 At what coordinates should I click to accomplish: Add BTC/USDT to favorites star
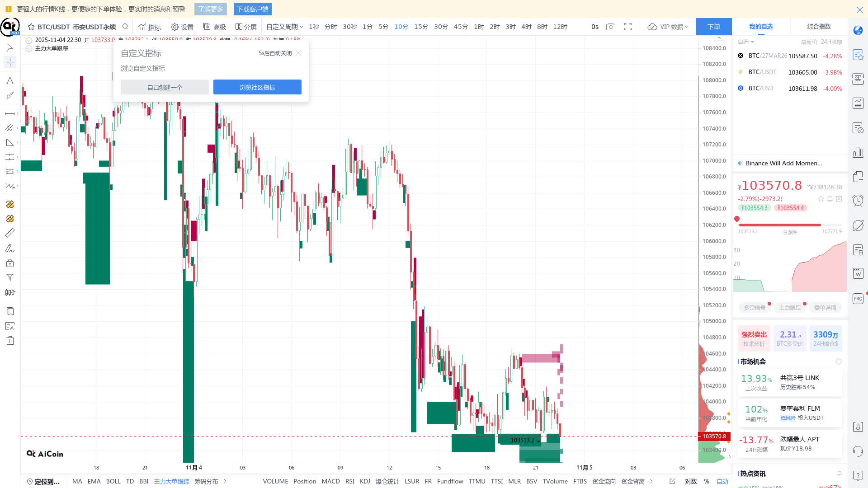coord(31,27)
